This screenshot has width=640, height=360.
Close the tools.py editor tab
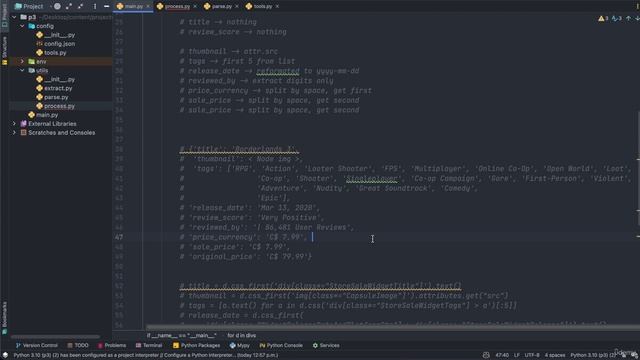[278, 6]
